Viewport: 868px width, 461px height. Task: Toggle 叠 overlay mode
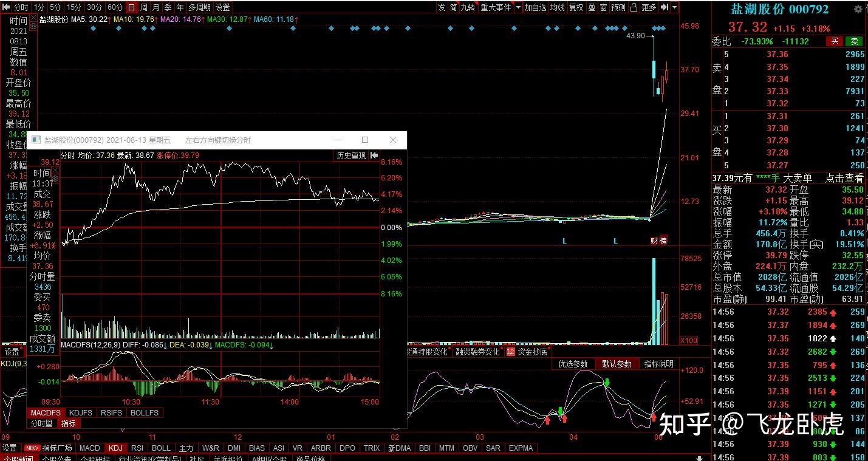tap(592, 7)
